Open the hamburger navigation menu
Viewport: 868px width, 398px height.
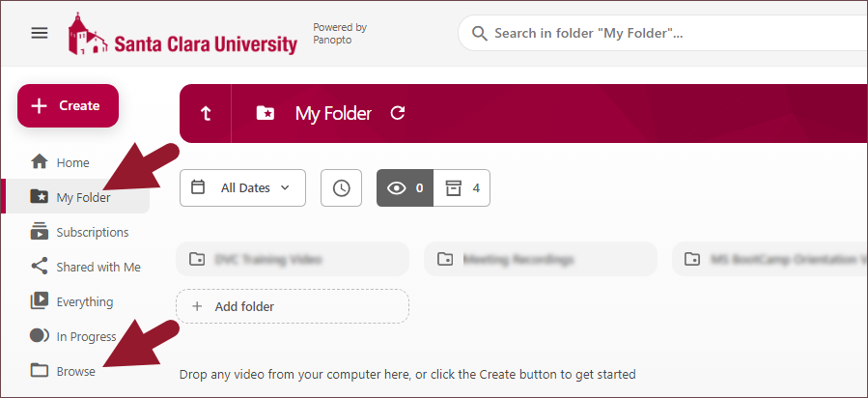(40, 33)
